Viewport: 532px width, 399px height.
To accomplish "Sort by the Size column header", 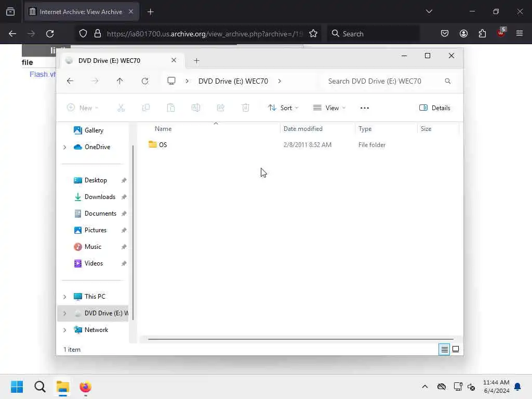I will click(x=426, y=129).
